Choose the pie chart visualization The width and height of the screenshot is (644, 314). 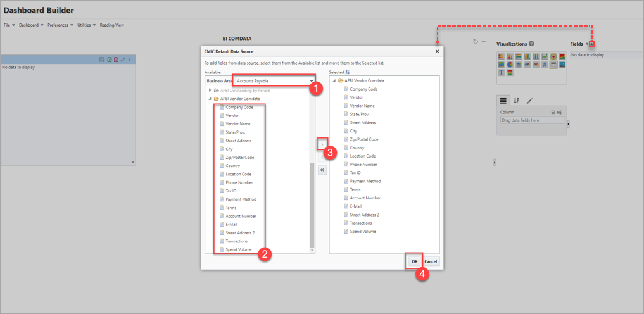(x=510, y=65)
